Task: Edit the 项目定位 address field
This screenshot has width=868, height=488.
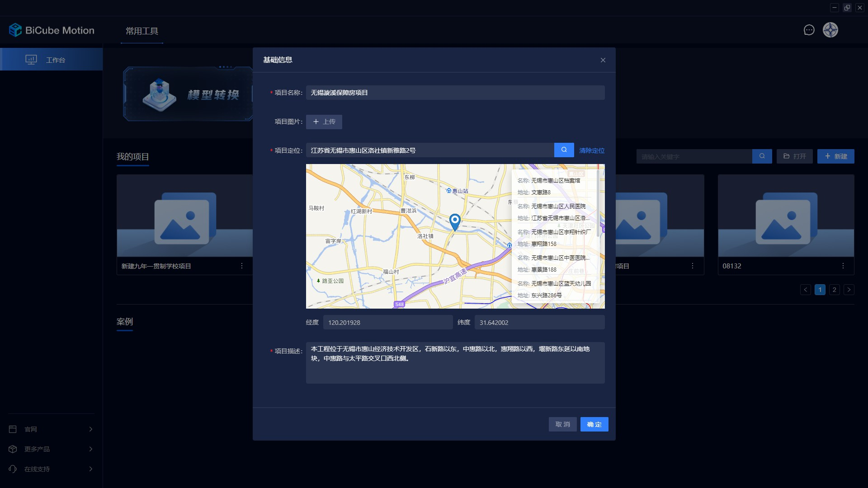Action: click(x=430, y=150)
